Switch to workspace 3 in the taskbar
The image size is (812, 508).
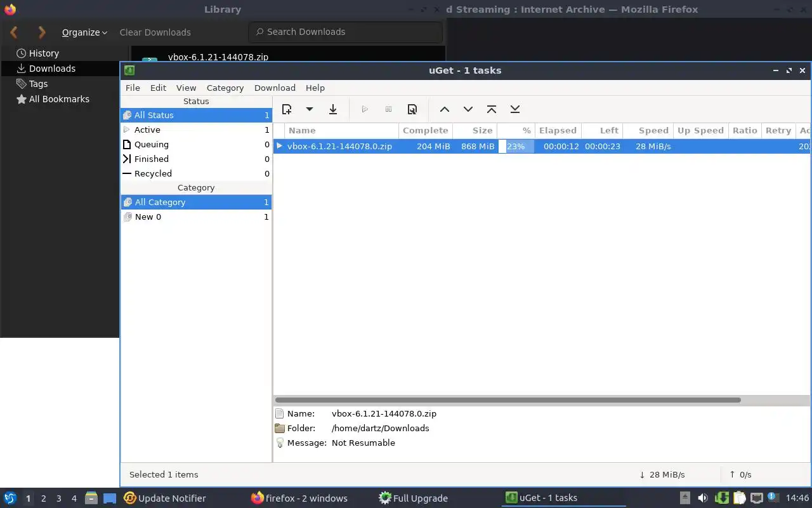click(58, 498)
